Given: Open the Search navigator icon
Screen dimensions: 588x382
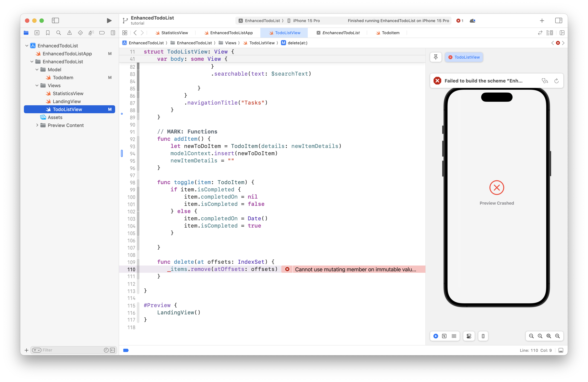Looking at the screenshot, I should [x=58, y=33].
